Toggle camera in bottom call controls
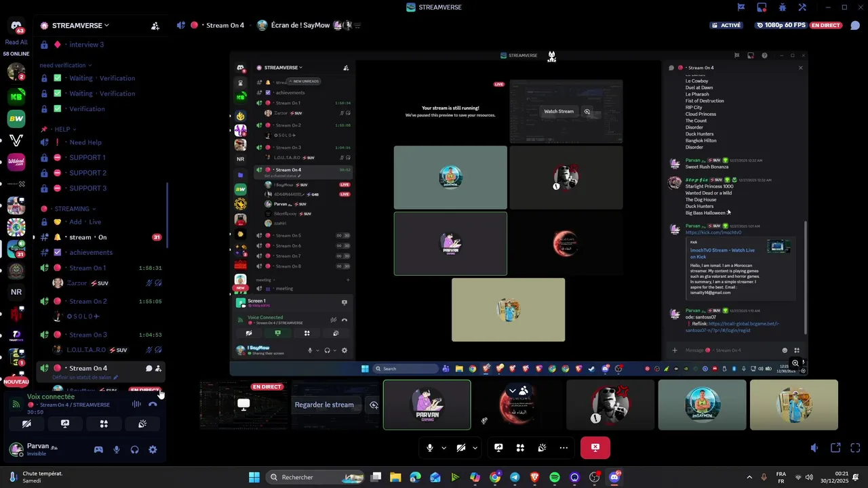 [461, 447]
